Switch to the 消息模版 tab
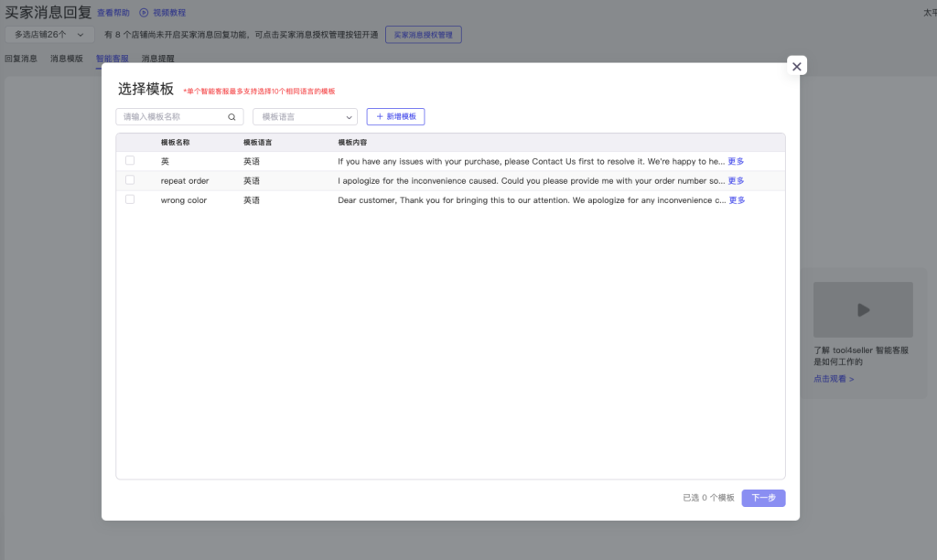Image resolution: width=937 pixels, height=560 pixels. click(x=66, y=59)
